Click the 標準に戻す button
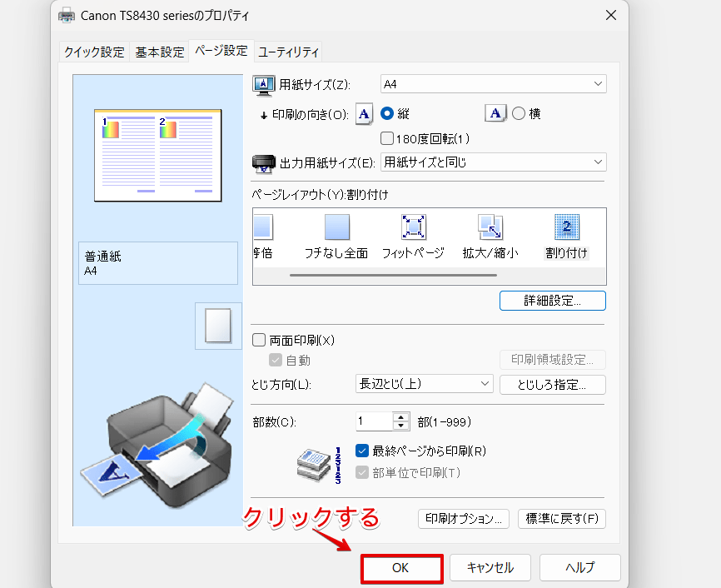 561,518
